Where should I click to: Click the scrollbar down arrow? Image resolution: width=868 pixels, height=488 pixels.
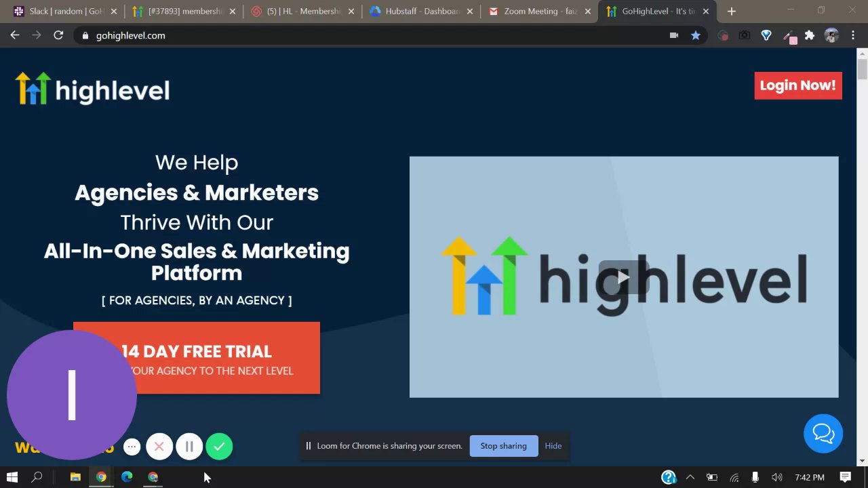[x=863, y=461]
